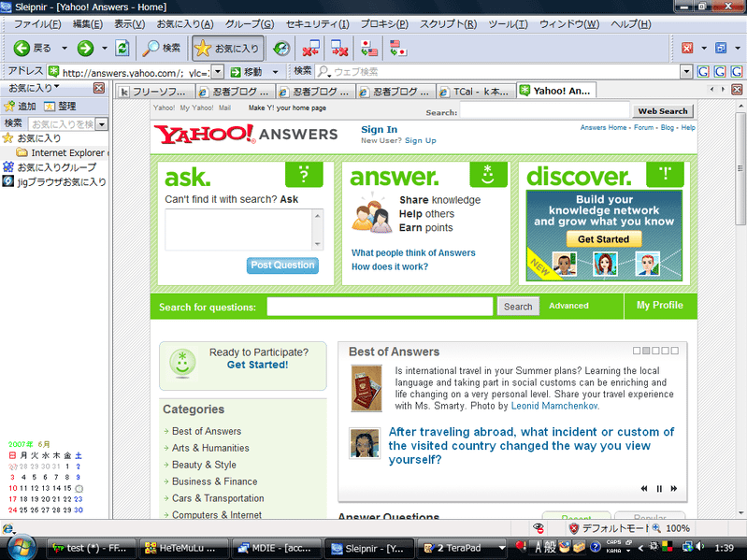Viewport: 747px width, 560px height.
Task: Click 追加 to add a favorite
Action: coord(20,107)
